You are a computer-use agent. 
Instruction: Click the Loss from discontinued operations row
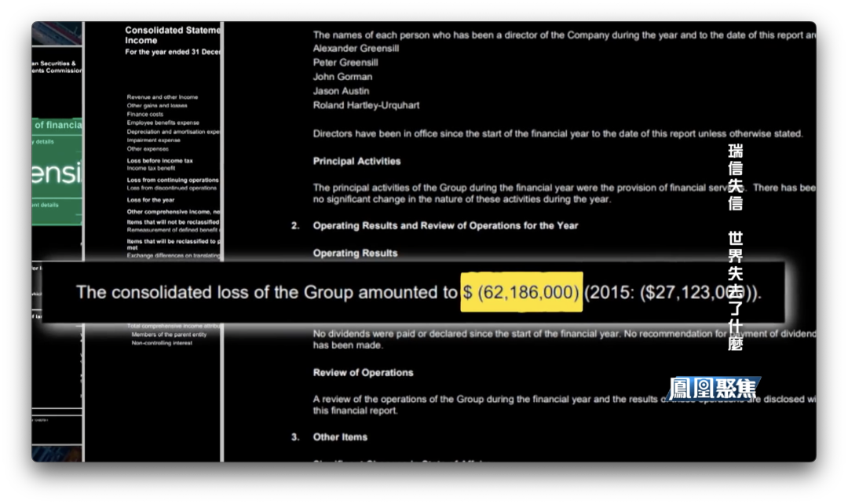click(x=171, y=188)
